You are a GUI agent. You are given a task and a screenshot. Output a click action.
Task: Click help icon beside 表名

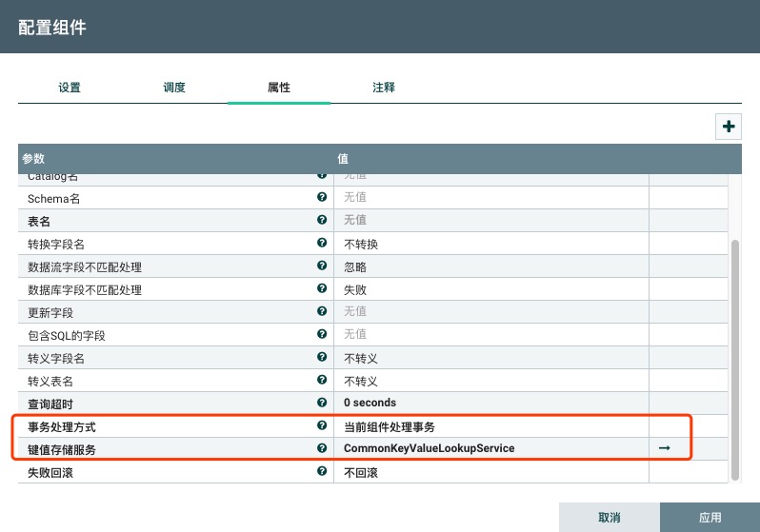(322, 220)
